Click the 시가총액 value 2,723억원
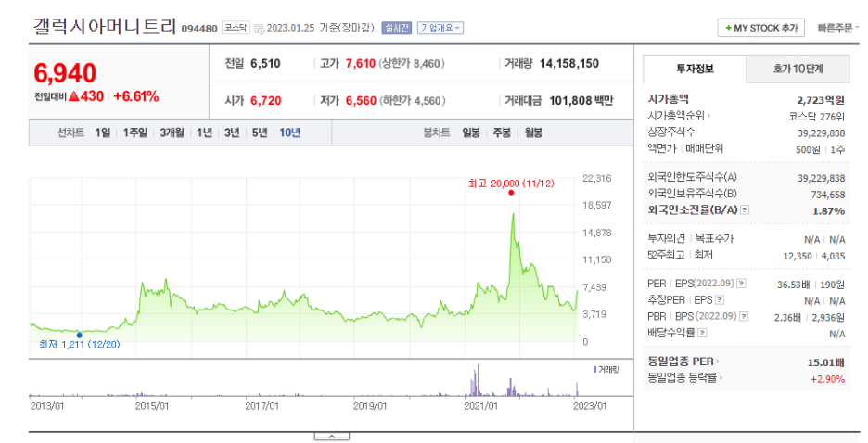 tap(821, 100)
